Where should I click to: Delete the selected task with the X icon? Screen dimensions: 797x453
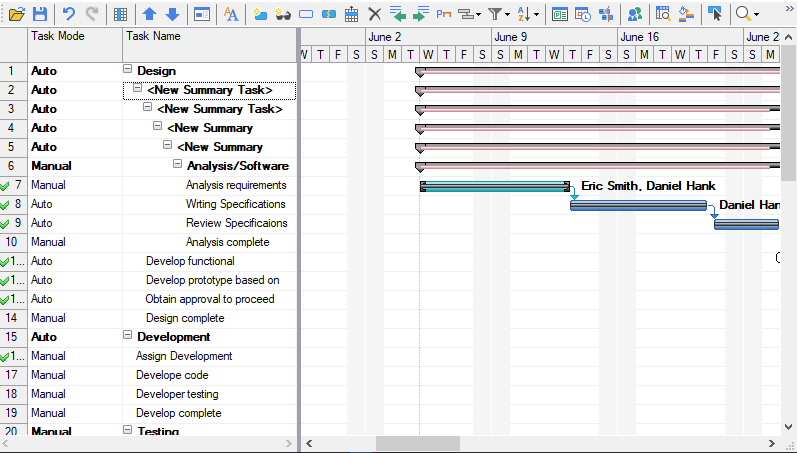[x=375, y=14]
